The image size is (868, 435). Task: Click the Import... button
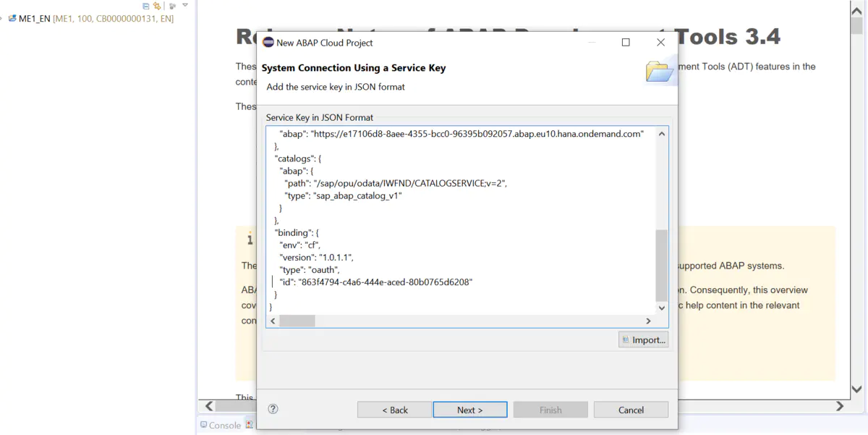coord(643,339)
